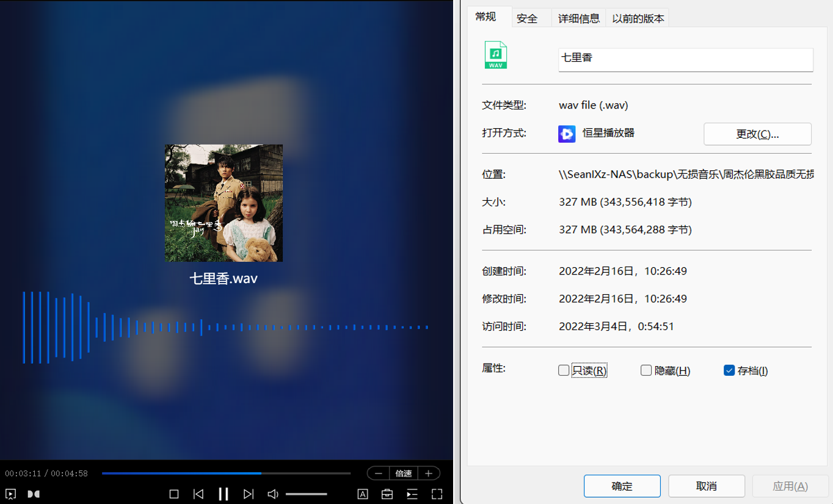Open the 倍速 speed selector
The width and height of the screenshot is (833, 504).
pos(403,473)
